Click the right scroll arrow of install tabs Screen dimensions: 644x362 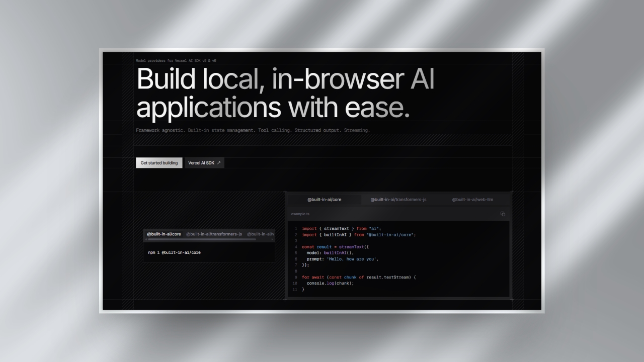point(272,239)
